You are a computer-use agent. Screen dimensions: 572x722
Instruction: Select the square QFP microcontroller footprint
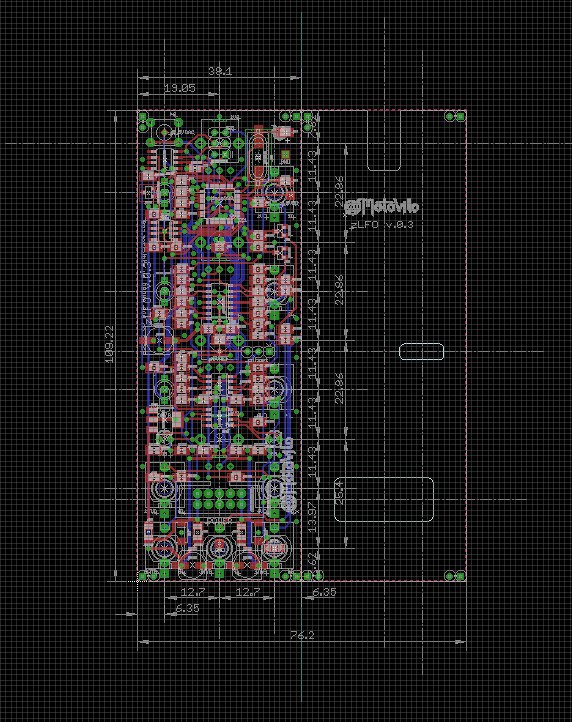pyautogui.click(x=222, y=202)
